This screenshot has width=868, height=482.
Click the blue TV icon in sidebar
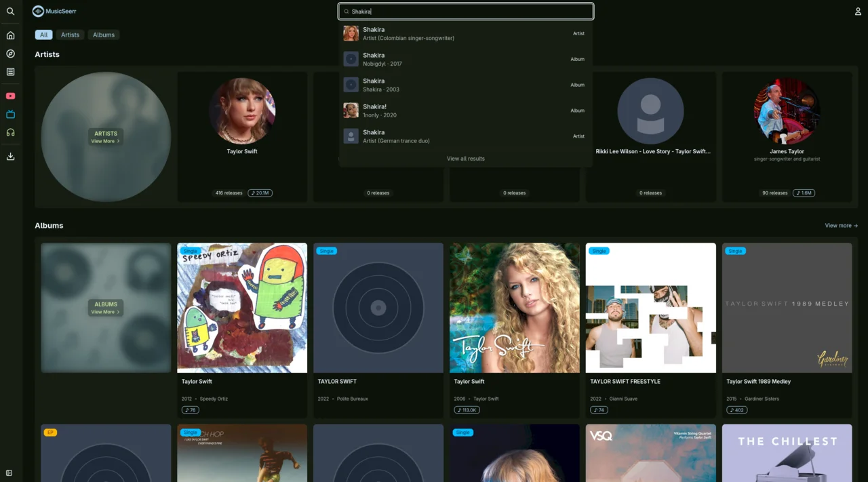10,115
